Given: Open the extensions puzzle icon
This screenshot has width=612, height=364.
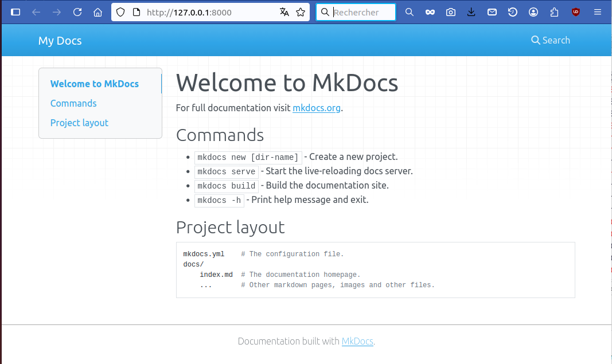Looking at the screenshot, I should tap(554, 12).
